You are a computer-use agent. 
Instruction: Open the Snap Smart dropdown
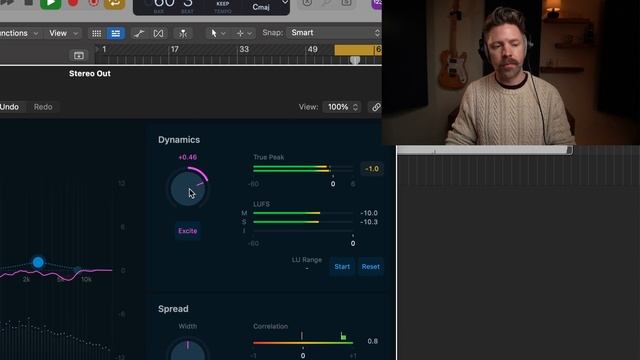pos(334,33)
